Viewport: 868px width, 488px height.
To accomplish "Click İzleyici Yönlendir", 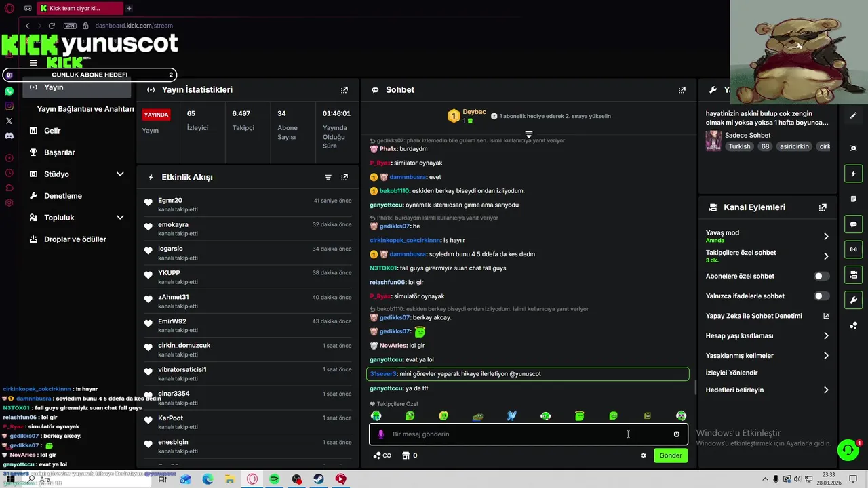I will [x=732, y=373].
